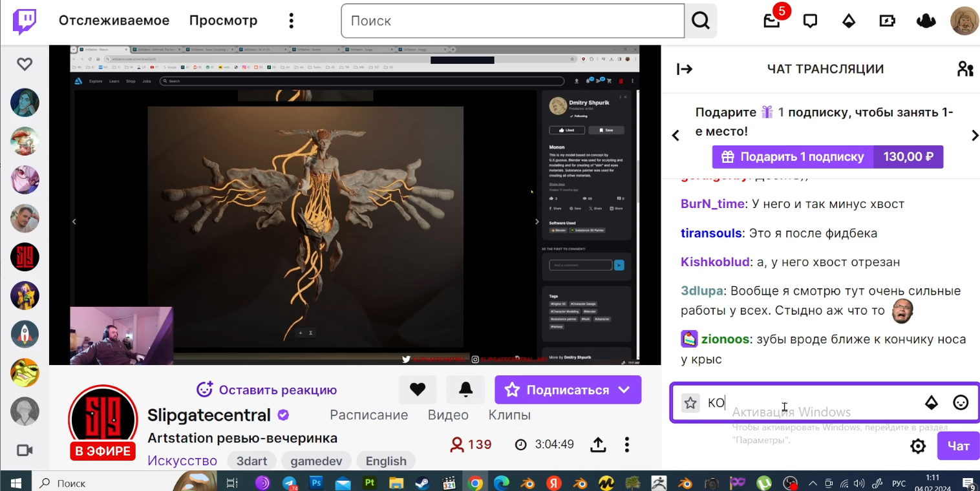Viewport: 980px width, 491px height.
Task: Open the Искусство category link
Action: [x=182, y=461]
